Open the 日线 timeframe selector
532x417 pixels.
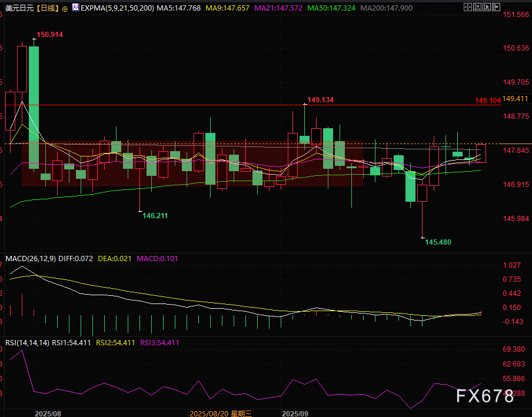[x=46, y=9]
